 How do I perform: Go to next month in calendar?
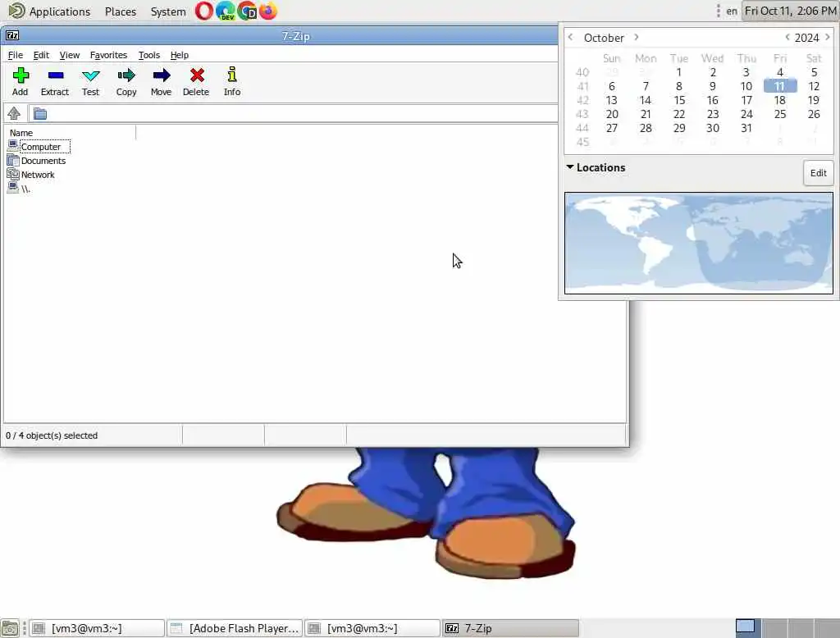[x=636, y=37]
